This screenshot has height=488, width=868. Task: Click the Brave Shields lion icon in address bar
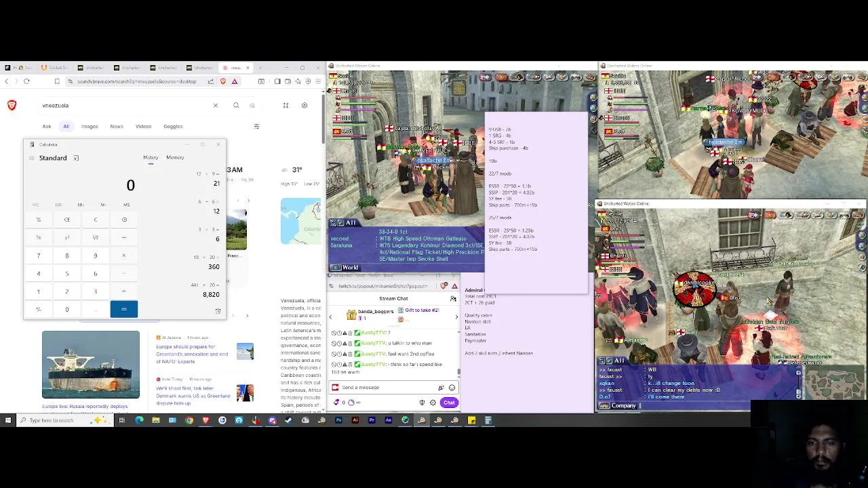pos(223,81)
